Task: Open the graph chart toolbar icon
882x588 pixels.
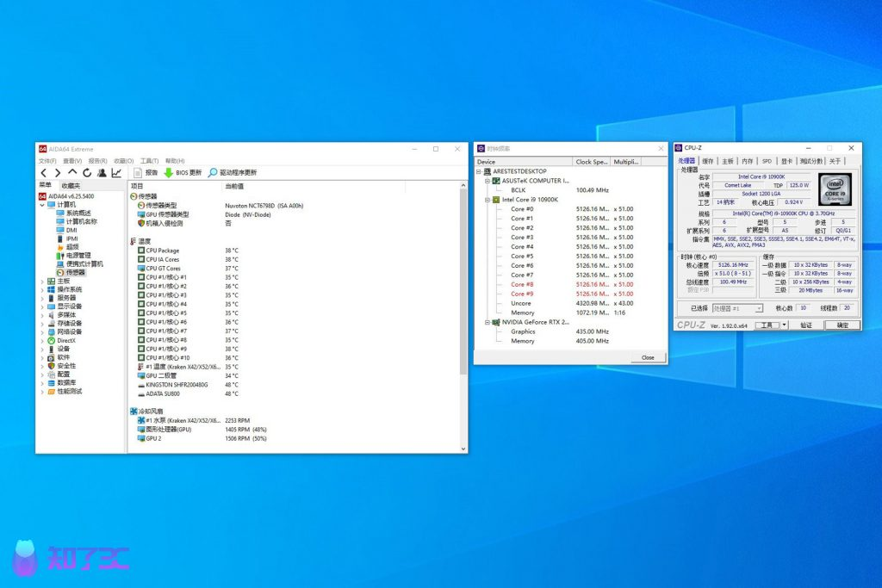Action: (x=116, y=173)
